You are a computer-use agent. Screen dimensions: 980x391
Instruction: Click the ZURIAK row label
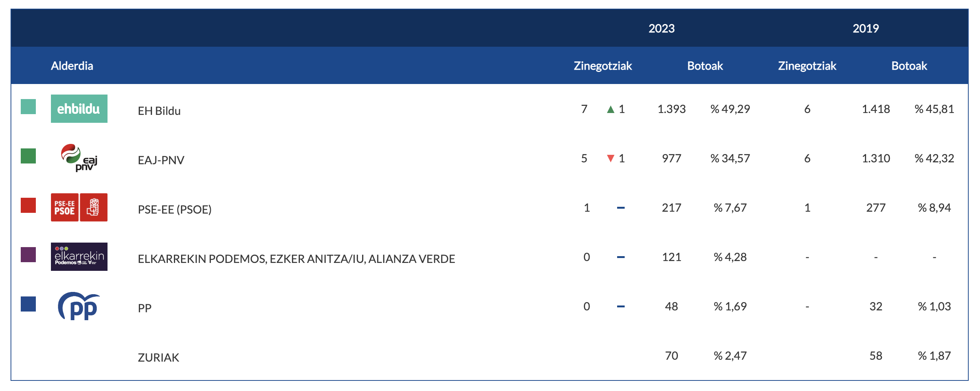click(x=158, y=357)
